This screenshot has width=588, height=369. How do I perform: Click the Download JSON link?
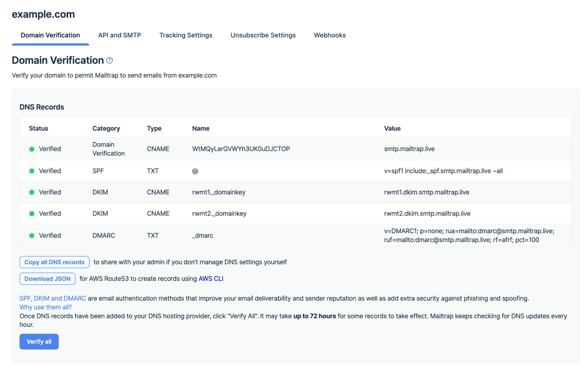(47, 279)
